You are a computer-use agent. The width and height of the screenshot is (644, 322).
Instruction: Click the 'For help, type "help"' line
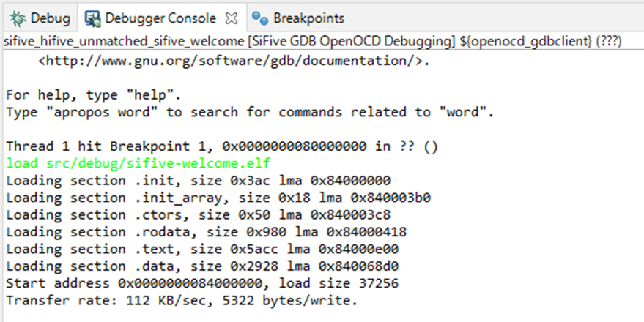pos(94,95)
